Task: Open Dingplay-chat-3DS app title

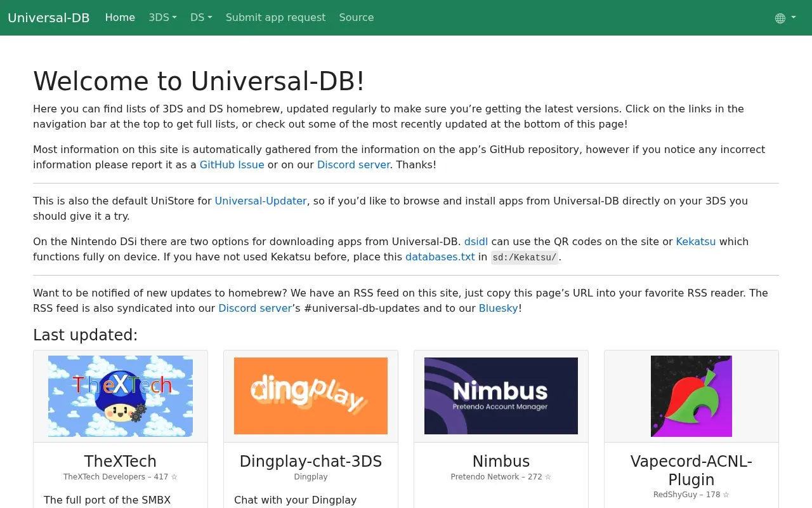Action: 311,462
